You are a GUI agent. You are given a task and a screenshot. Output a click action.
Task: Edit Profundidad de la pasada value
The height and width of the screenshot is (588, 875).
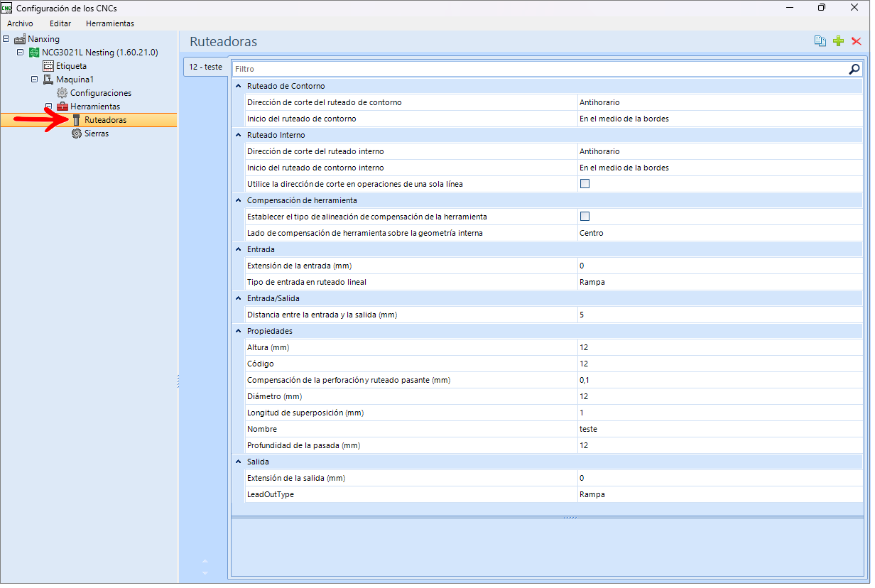pos(719,445)
